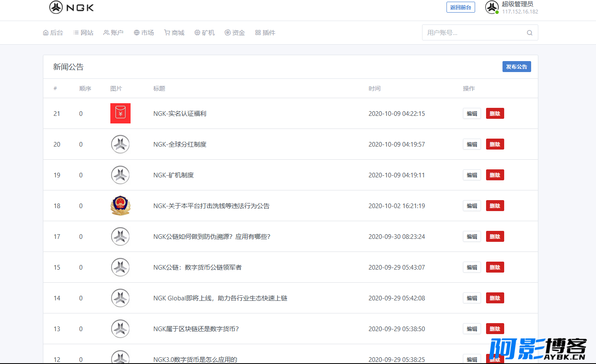Click the search magnifier icon
This screenshot has height=364, width=596.
tap(529, 33)
